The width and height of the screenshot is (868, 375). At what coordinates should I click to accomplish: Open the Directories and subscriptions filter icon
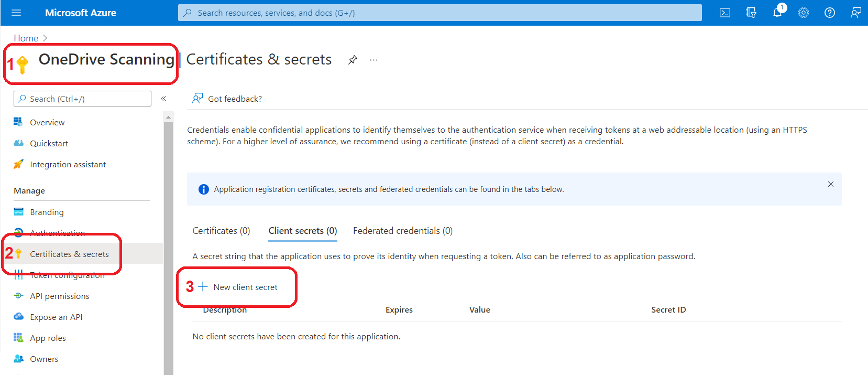pyautogui.click(x=751, y=13)
